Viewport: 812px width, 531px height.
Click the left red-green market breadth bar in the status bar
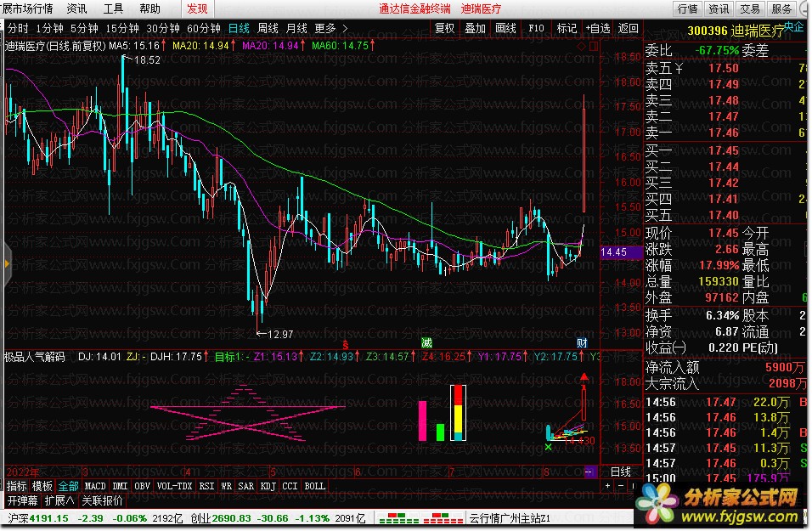(x=398, y=518)
